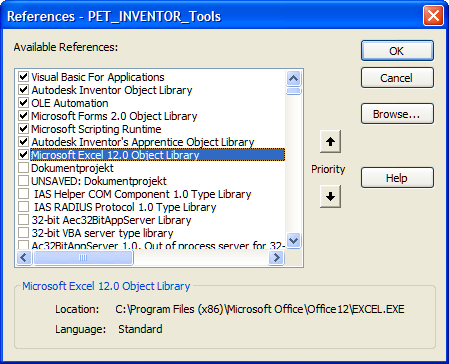Click the list's scroll up arrow
The width and height of the screenshot is (449, 364).
pyautogui.click(x=294, y=79)
